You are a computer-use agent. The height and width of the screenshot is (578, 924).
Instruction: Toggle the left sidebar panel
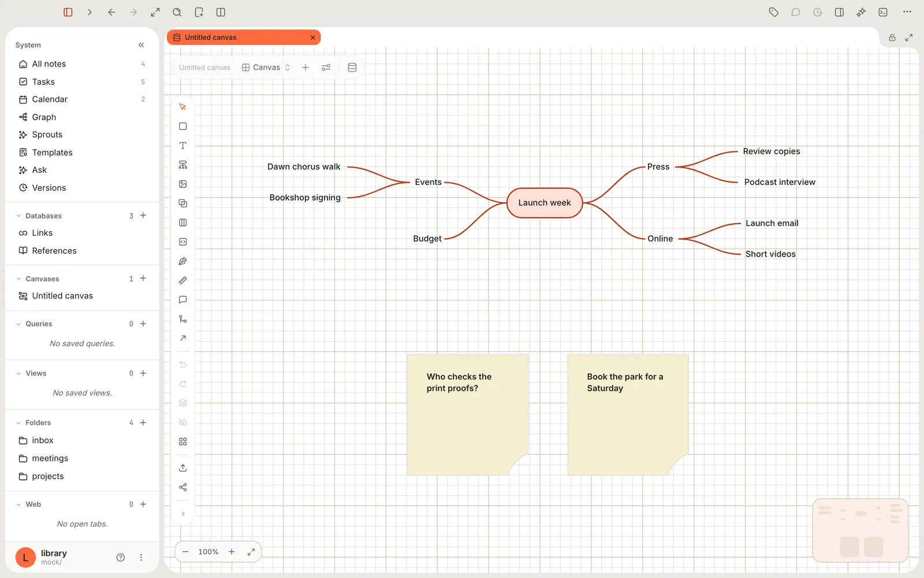[68, 12]
